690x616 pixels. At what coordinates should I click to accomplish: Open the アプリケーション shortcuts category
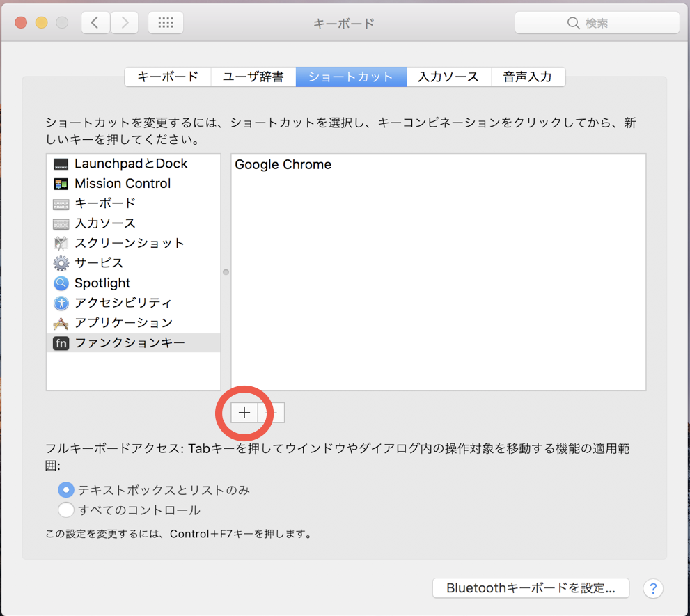tap(123, 322)
